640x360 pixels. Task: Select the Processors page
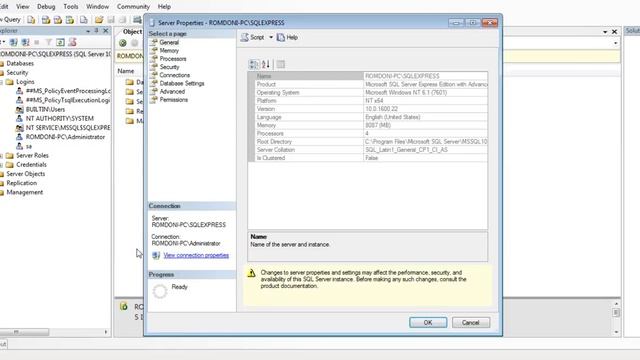click(173, 59)
